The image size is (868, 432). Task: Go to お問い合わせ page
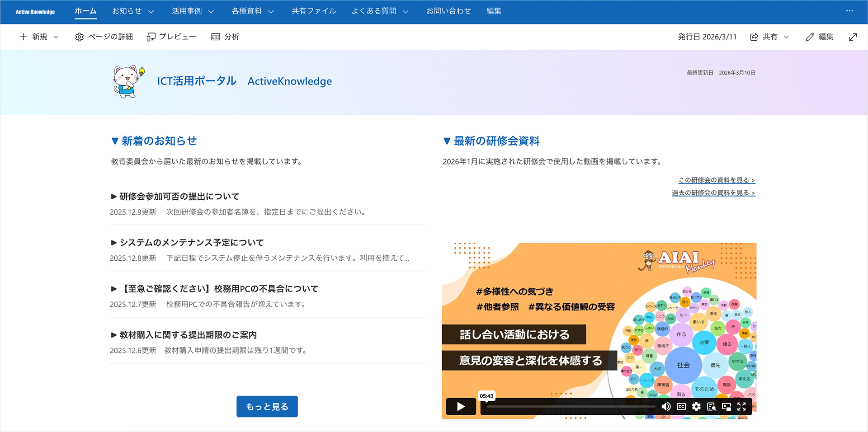(448, 11)
